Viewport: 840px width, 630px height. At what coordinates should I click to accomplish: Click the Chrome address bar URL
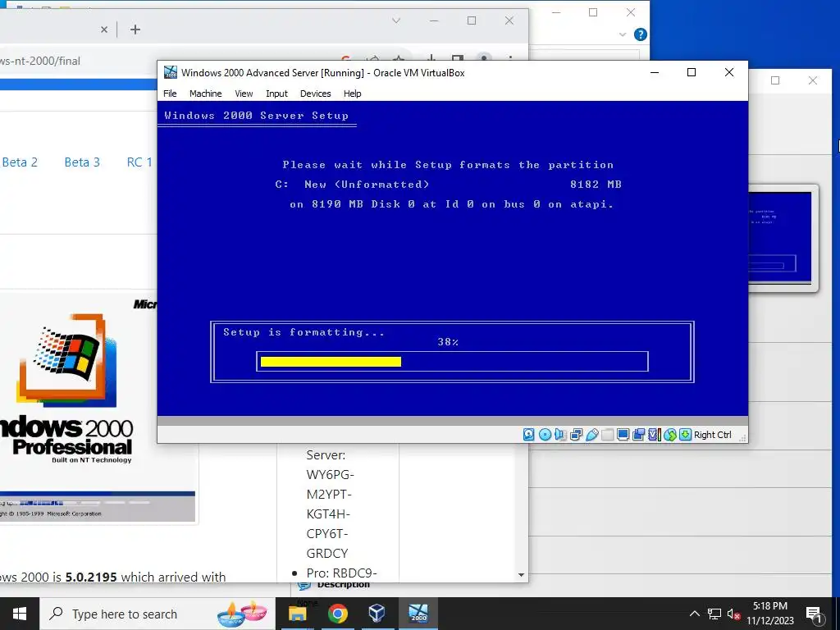coord(40,61)
